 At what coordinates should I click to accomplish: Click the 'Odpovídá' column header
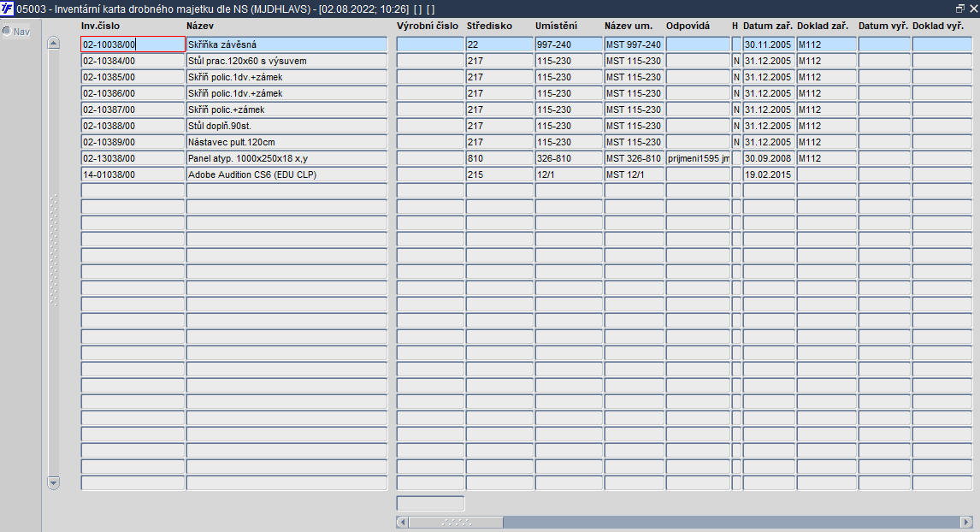[x=688, y=26]
